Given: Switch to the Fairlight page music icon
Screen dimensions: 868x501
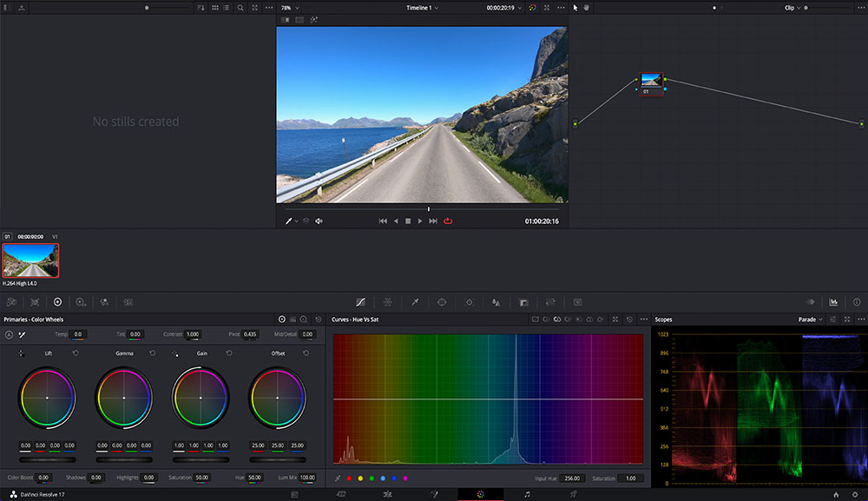Looking at the screenshot, I should coord(527,494).
